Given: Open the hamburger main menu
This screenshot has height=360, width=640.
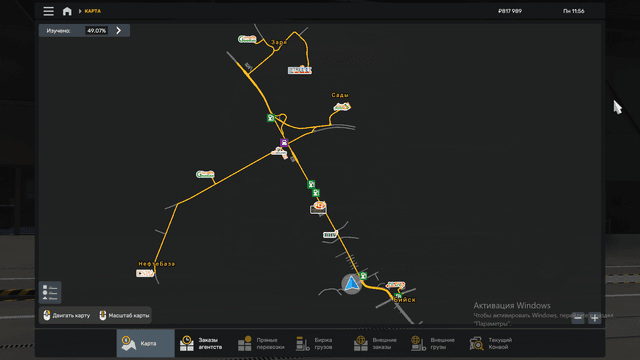Looking at the screenshot, I should pyautogui.click(x=49, y=11).
